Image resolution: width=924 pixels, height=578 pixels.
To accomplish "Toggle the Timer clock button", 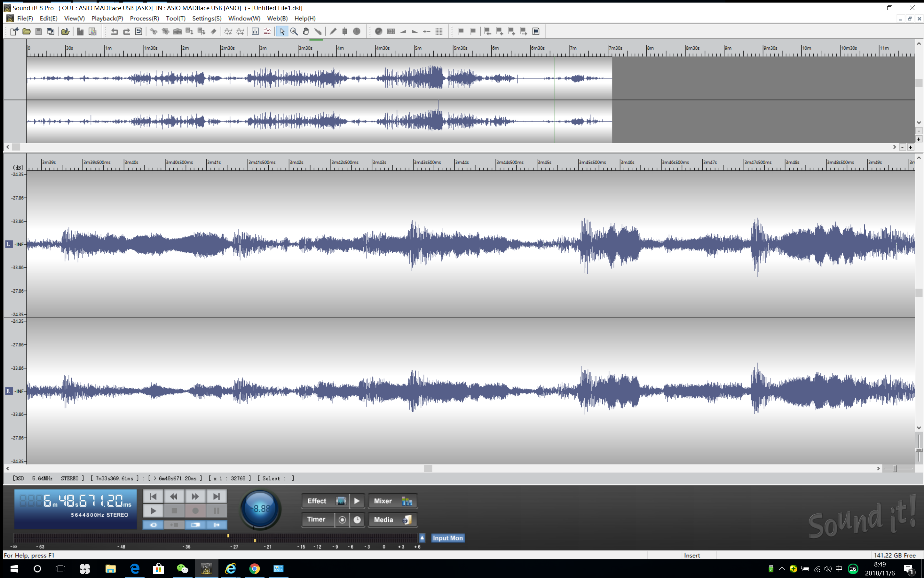I will pyautogui.click(x=357, y=520).
